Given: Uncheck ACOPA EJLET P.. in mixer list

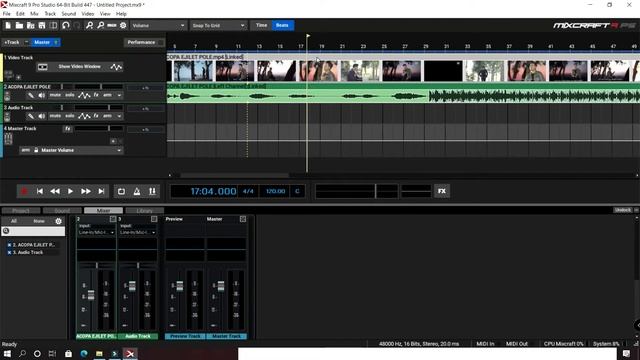Looking at the screenshot, I should pyautogui.click(x=9, y=245).
